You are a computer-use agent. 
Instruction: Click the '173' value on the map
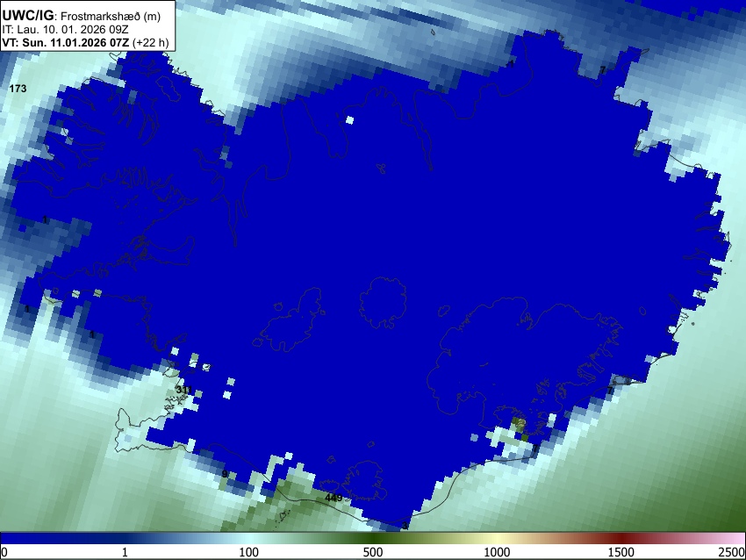coord(18,89)
